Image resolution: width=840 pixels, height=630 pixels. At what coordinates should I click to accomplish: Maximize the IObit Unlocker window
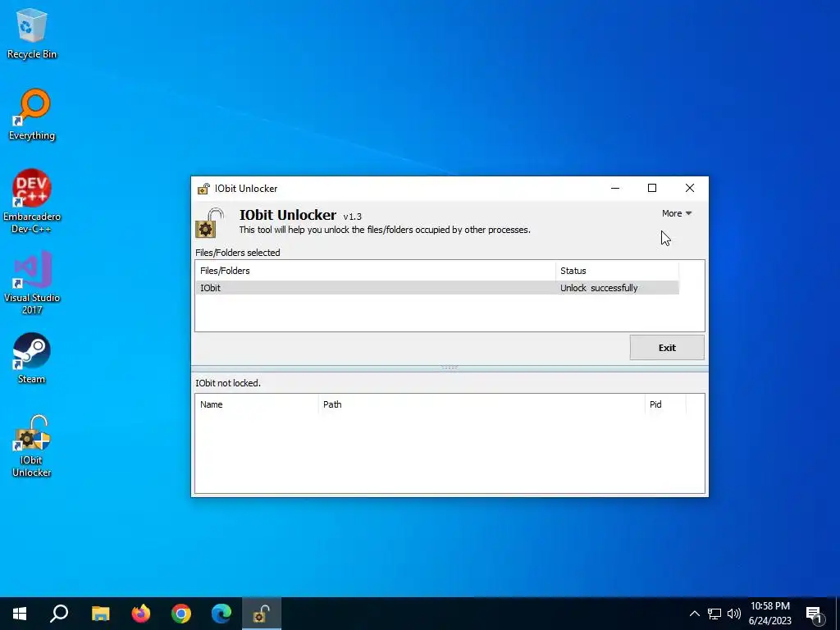(x=652, y=188)
